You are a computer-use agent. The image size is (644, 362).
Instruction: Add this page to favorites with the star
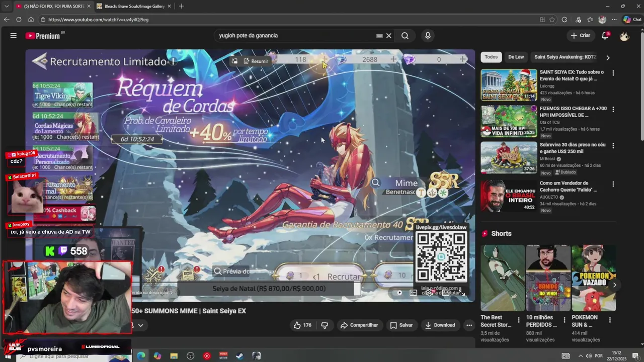[x=552, y=20]
